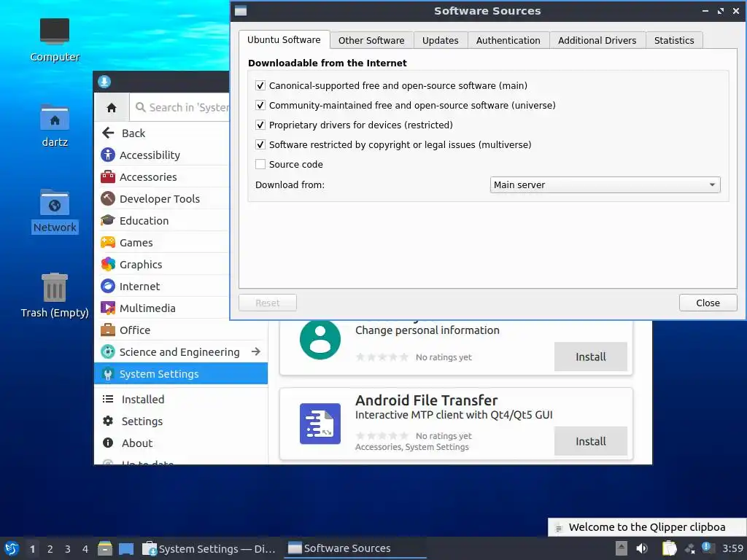Switch to the Updates tab
Viewport: 747px width, 560px height.
pos(440,41)
